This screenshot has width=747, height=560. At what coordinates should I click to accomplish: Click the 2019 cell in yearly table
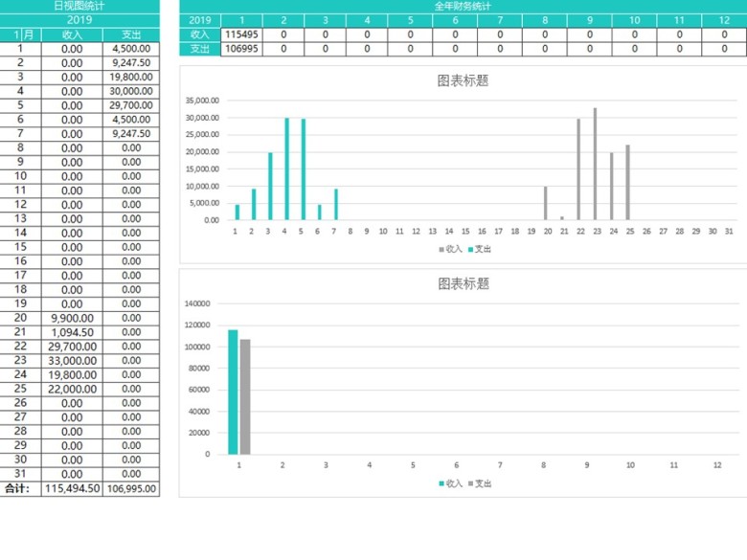(x=200, y=20)
